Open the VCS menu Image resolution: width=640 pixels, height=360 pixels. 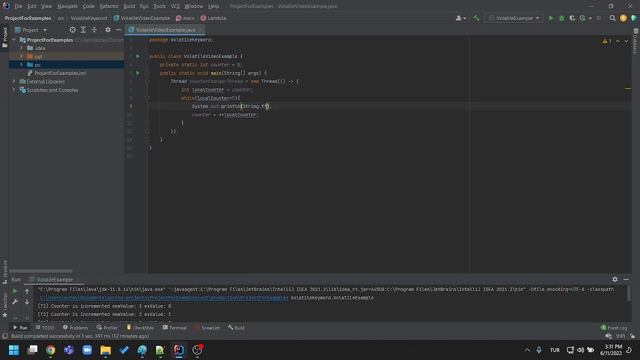175,6
